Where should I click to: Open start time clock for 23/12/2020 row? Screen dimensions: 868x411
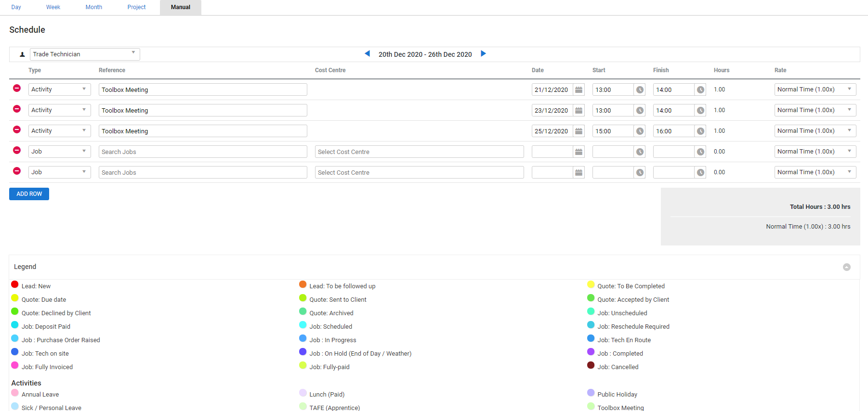coord(640,110)
